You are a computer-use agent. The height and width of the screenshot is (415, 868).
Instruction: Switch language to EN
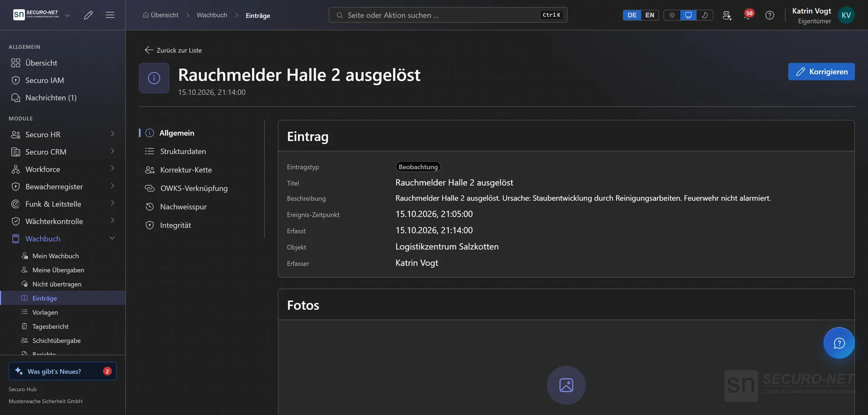[x=650, y=15]
